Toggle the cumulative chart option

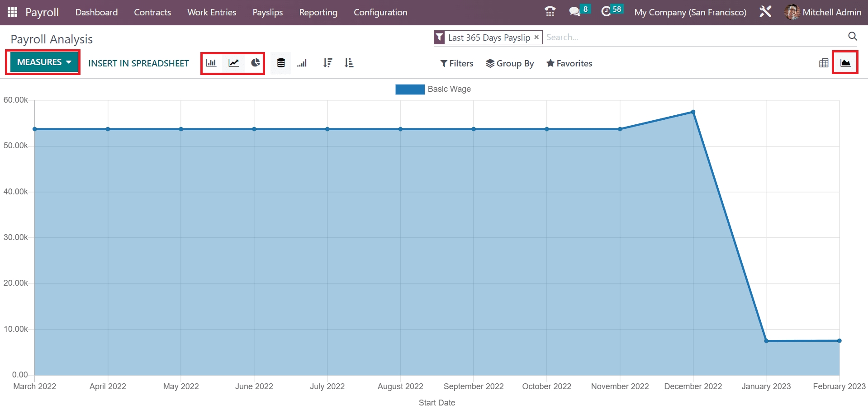tap(302, 63)
